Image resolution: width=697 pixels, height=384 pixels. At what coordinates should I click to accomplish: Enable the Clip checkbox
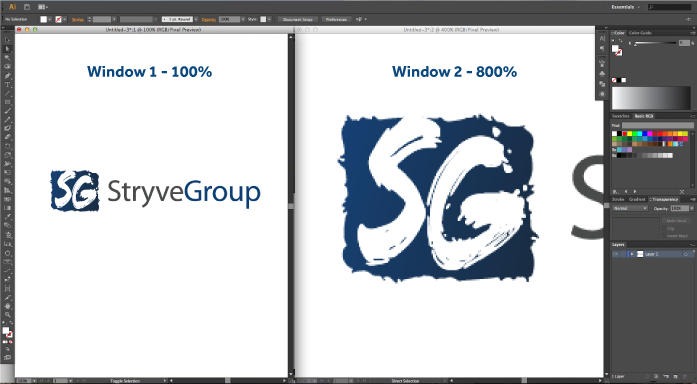coord(664,228)
